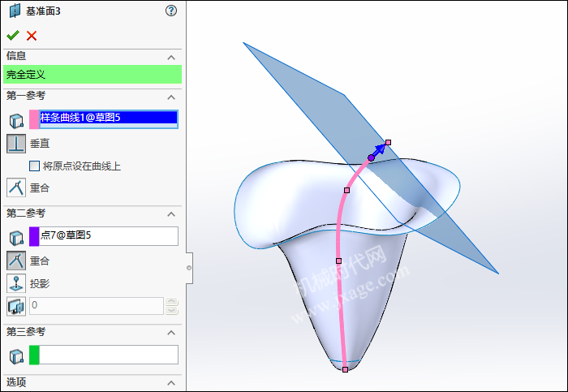The image size is (568, 392).
Task: Confirm the plane with the green checkmark
Action: coord(13,36)
